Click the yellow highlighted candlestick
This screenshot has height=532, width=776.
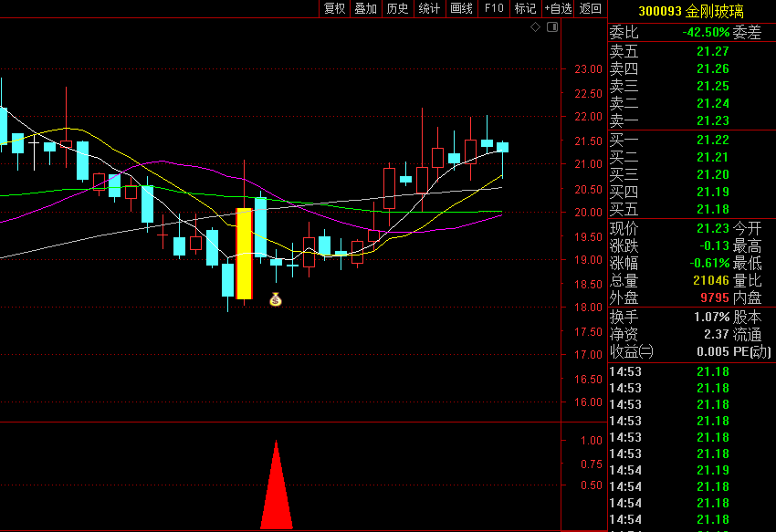pyautogui.click(x=245, y=254)
